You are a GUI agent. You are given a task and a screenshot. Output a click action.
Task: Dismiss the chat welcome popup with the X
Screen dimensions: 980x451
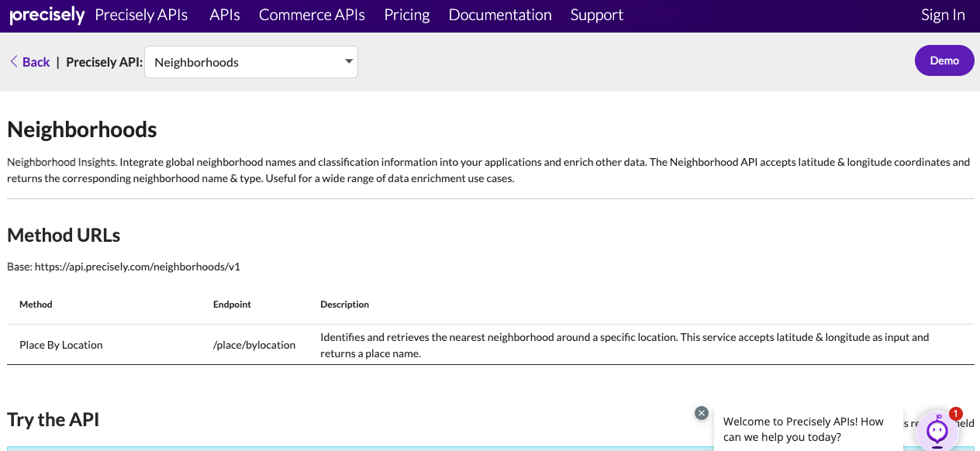[x=702, y=413]
